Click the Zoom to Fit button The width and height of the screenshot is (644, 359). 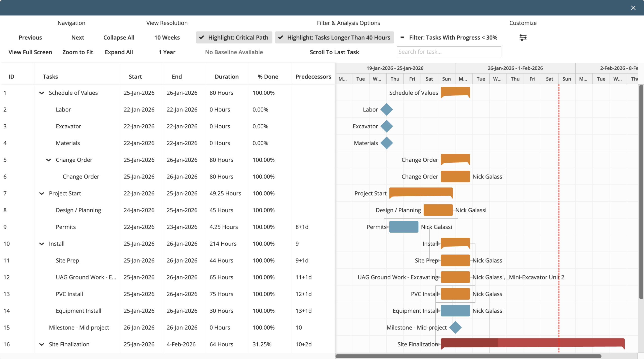coord(77,52)
